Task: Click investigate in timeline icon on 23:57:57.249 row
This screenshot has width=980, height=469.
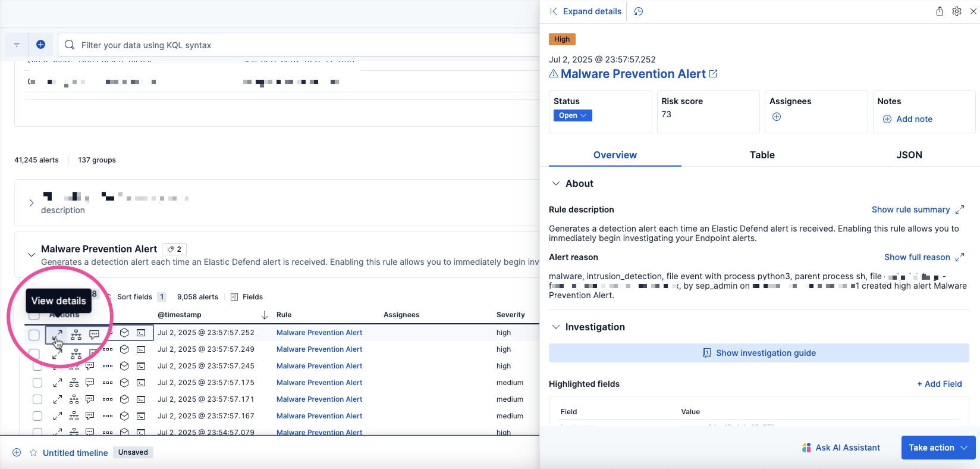Action: (x=124, y=349)
